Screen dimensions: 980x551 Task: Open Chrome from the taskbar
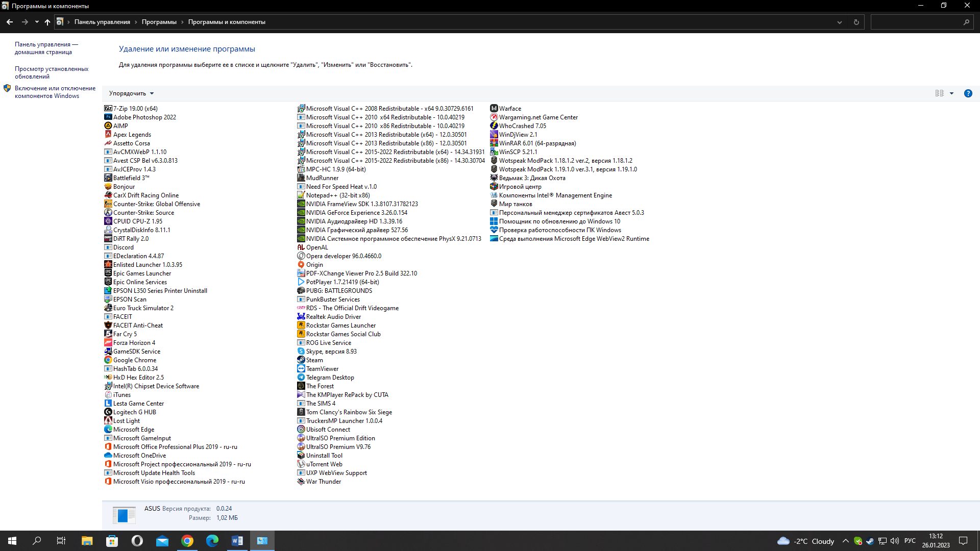point(187,541)
